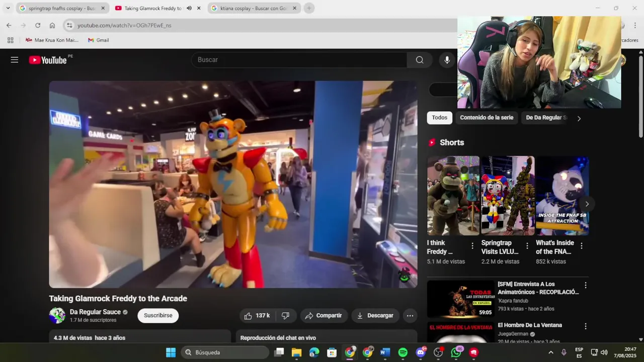Expand the tab search dropdown arrow
This screenshot has height=362, width=644.
pyautogui.click(x=8, y=8)
